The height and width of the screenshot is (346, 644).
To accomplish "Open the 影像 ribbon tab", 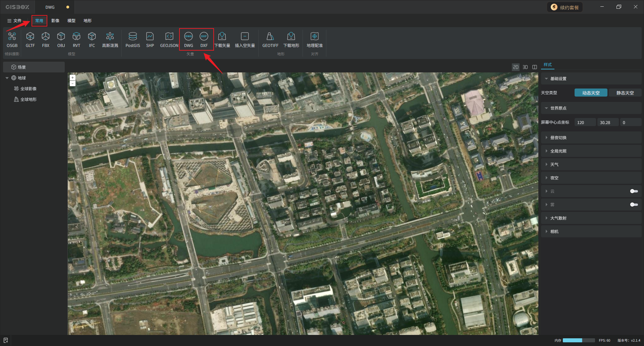I will (55, 21).
